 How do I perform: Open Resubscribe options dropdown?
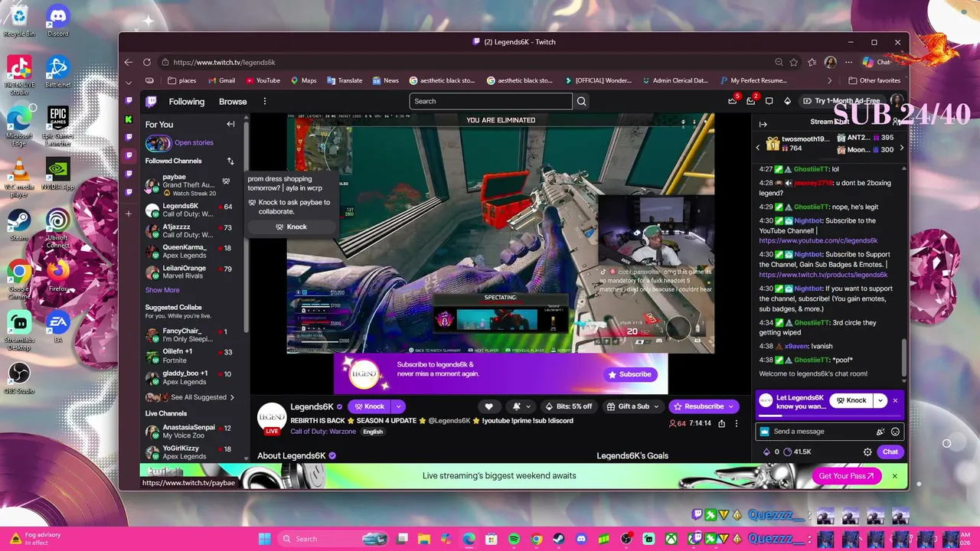(x=732, y=406)
